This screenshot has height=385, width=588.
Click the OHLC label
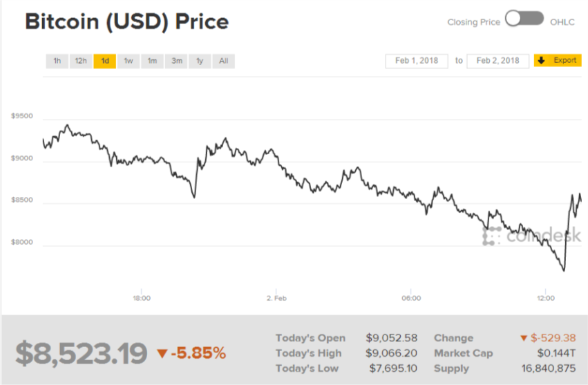point(562,22)
